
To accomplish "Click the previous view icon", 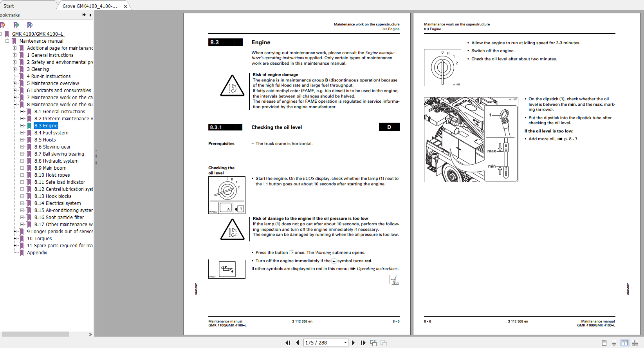I will tap(373, 343).
